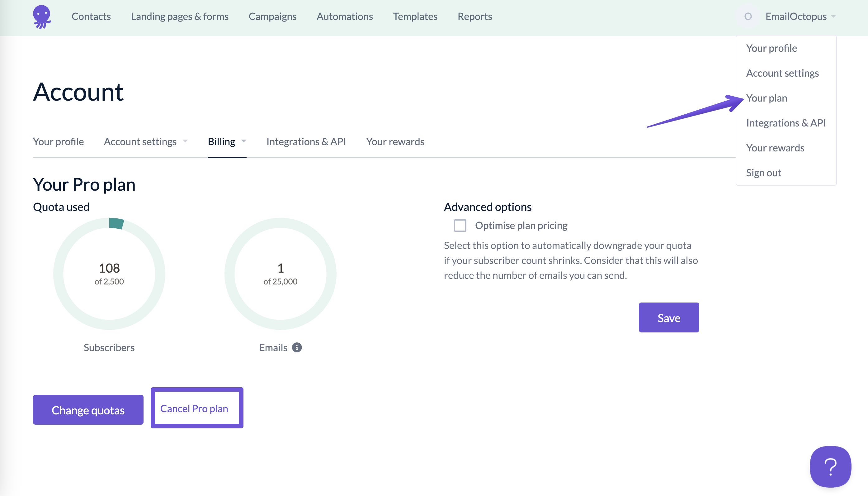Click the account avatar circle icon

point(748,16)
